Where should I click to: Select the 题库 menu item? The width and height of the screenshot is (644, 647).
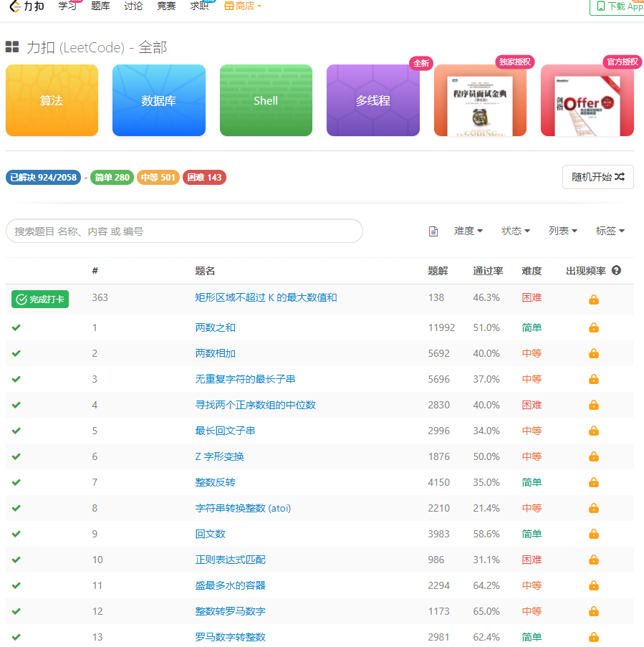coord(100,6)
